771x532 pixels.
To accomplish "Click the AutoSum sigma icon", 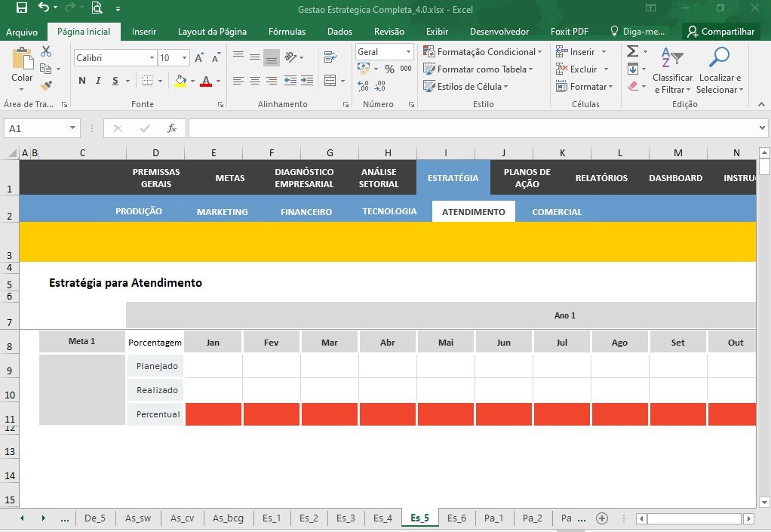I will pos(633,51).
